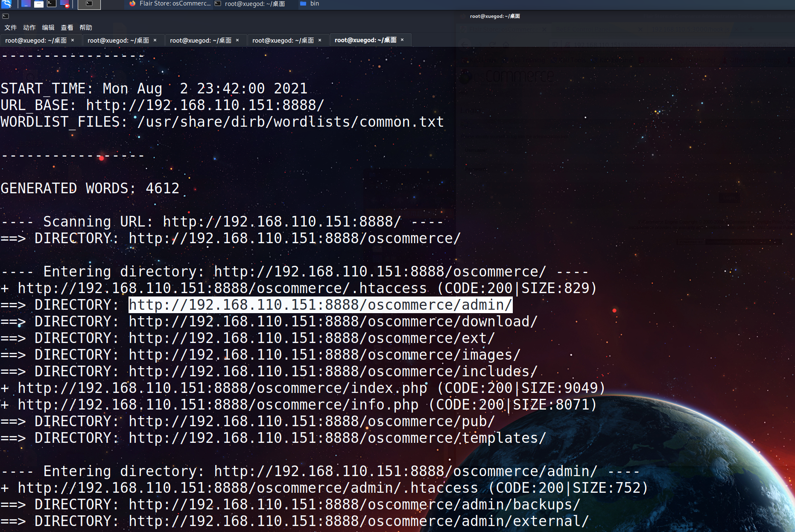Click the admin/external/ directory URL
Image resolution: width=795 pixels, height=532 pixels.
point(359,521)
